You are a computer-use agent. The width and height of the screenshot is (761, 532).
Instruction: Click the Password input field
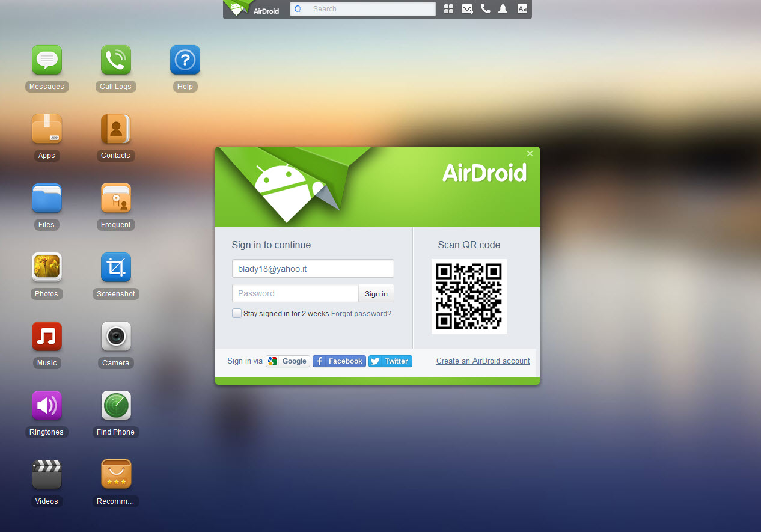295,293
